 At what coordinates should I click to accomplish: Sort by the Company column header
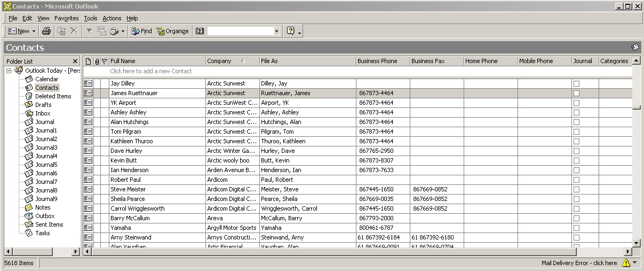[232, 61]
